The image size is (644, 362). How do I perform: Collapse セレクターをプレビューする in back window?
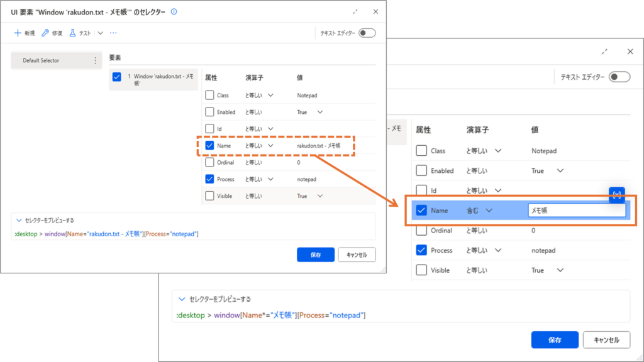(19, 221)
